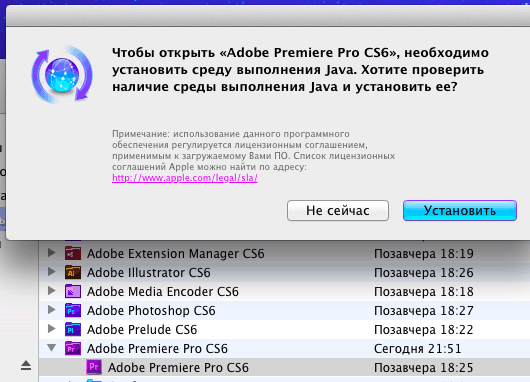Expand the Adobe Illustrator CS6 folder

click(51, 271)
